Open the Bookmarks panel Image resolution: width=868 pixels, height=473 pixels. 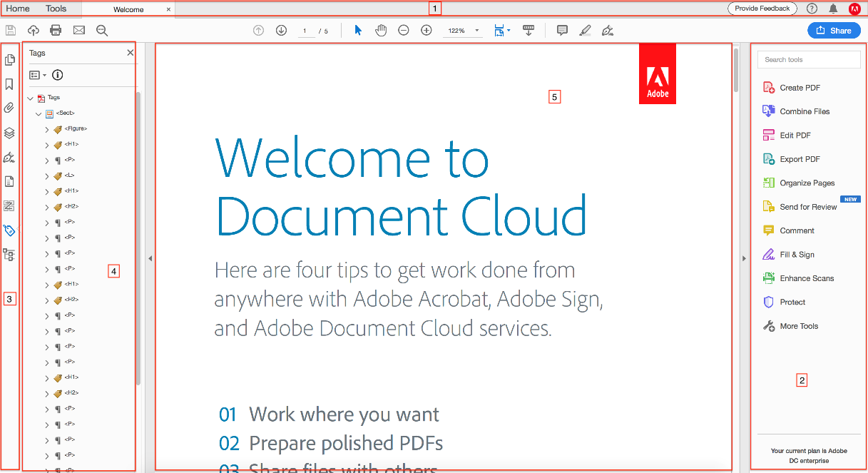10,83
